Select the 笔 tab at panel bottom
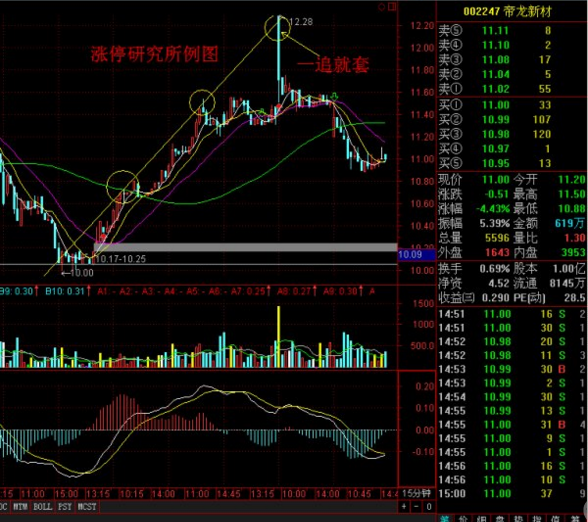The image size is (588, 522). point(444,519)
